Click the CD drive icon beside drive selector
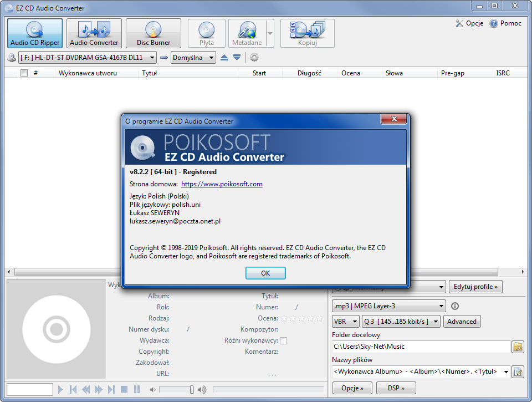Image resolution: width=532 pixels, height=402 pixels. coord(12,57)
